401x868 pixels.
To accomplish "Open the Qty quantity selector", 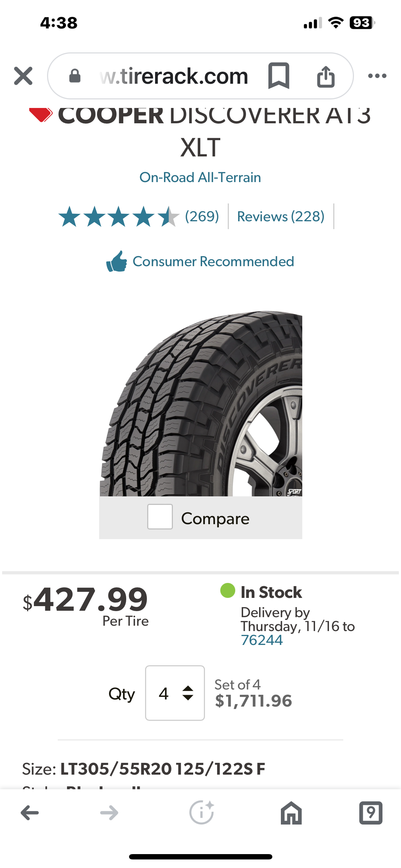I will (x=175, y=693).
